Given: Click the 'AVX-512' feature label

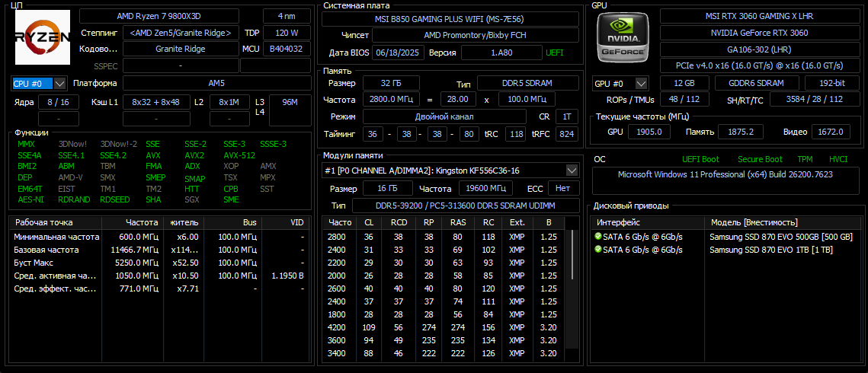Looking at the screenshot, I should pyautogui.click(x=239, y=155).
